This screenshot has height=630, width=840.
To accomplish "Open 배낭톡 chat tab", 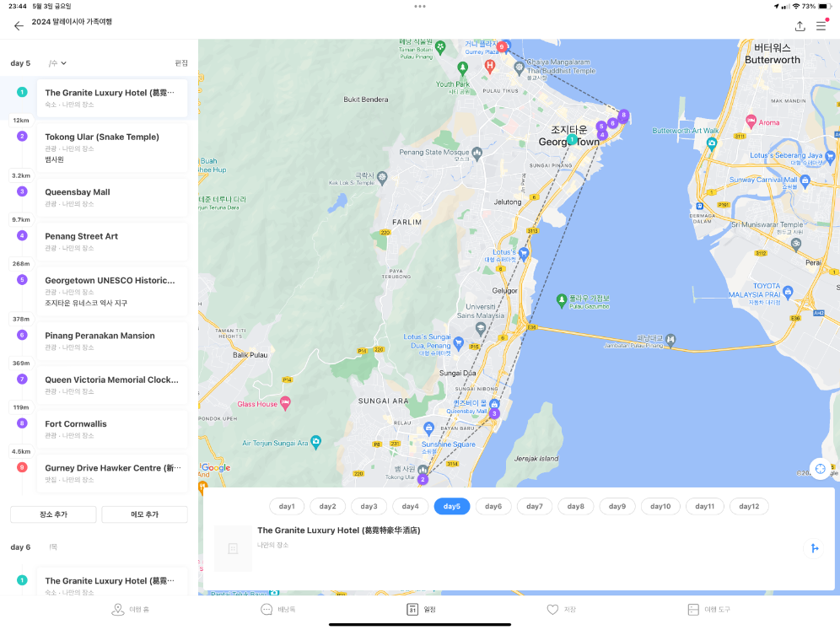I will coord(277,610).
